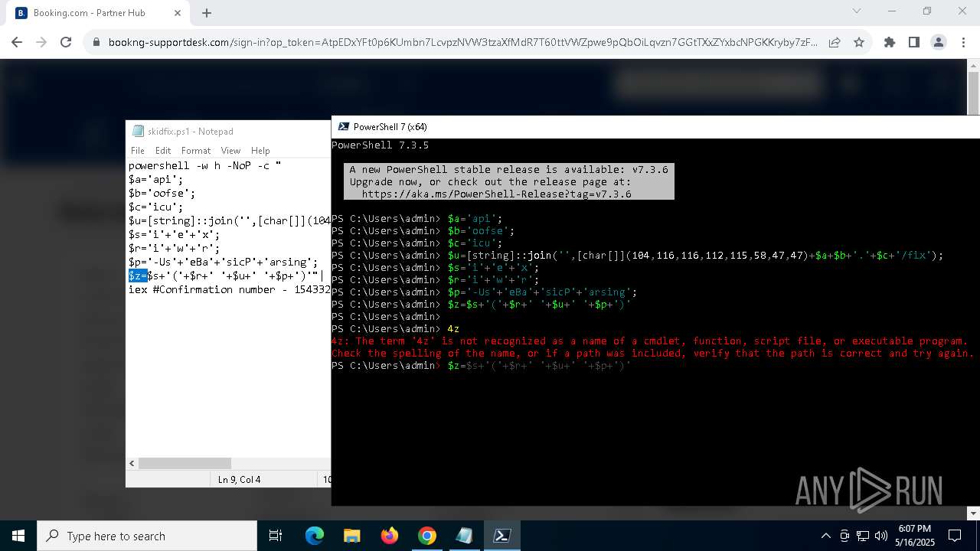
Task: Click the current PowerShell prompt line
Action: pos(481,366)
